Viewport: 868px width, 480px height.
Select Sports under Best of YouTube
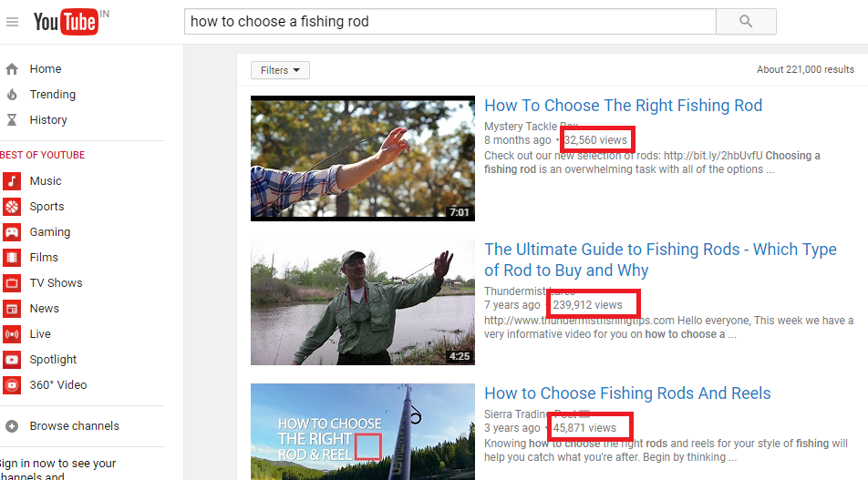(x=47, y=206)
